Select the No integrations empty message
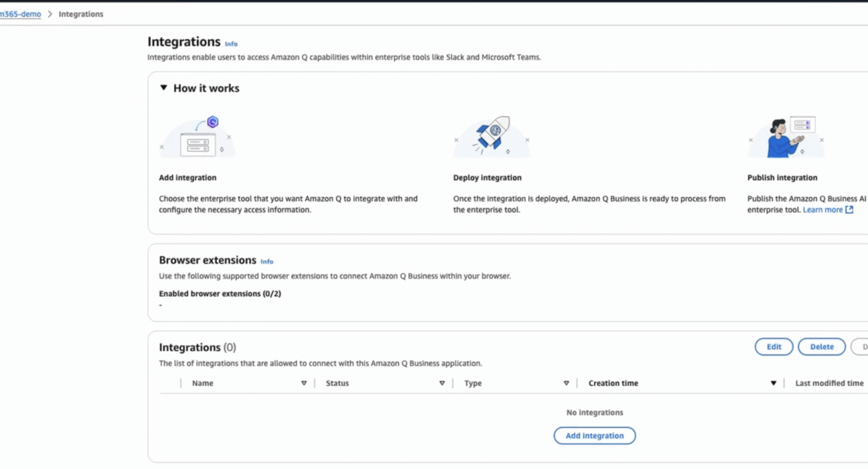The height and width of the screenshot is (469, 868). point(595,413)
